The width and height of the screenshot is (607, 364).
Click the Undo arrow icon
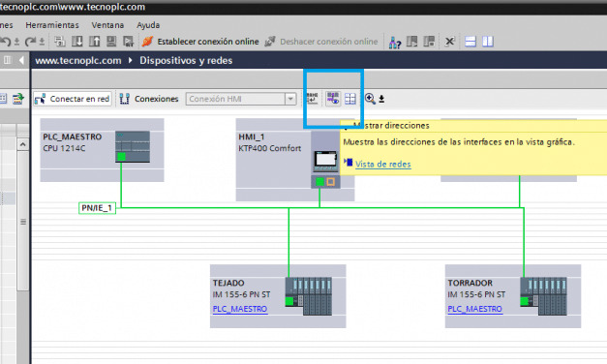(x=6, y=42)
